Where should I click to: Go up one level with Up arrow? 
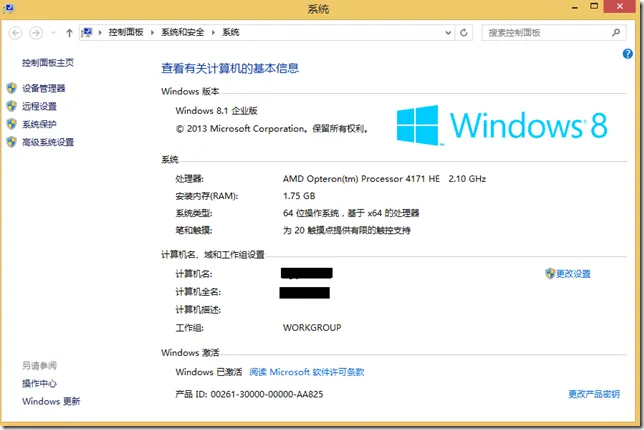pos(69,33)
